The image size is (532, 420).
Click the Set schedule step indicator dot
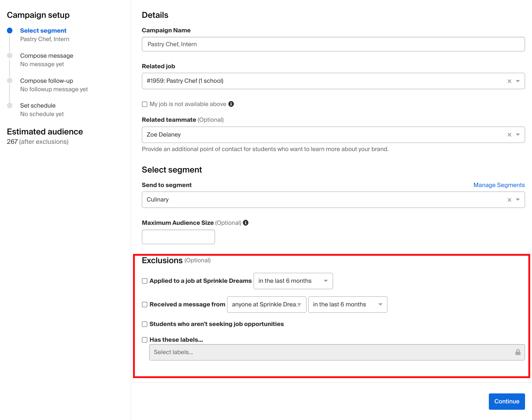tap(10, 105)
